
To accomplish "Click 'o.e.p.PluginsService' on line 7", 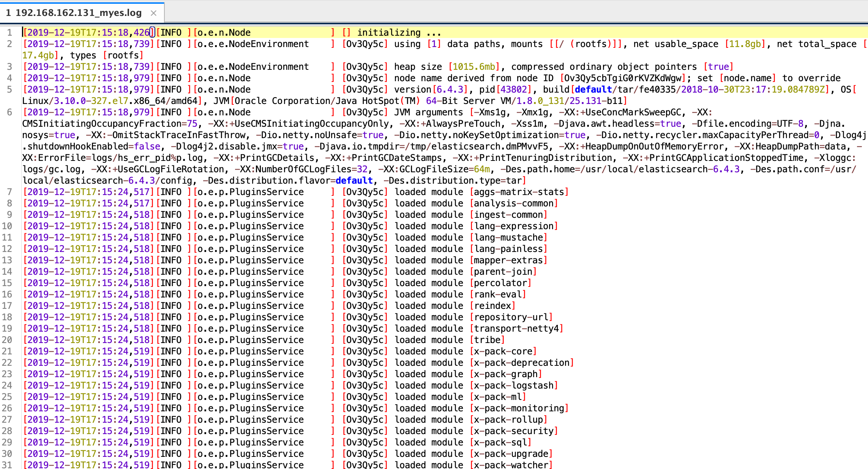I will tap(251, 192).
